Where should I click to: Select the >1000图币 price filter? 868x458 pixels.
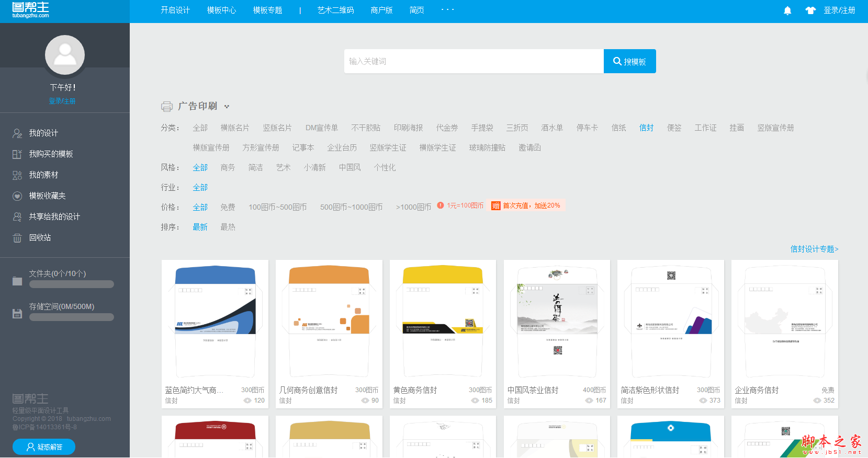(x=413, y=208)
